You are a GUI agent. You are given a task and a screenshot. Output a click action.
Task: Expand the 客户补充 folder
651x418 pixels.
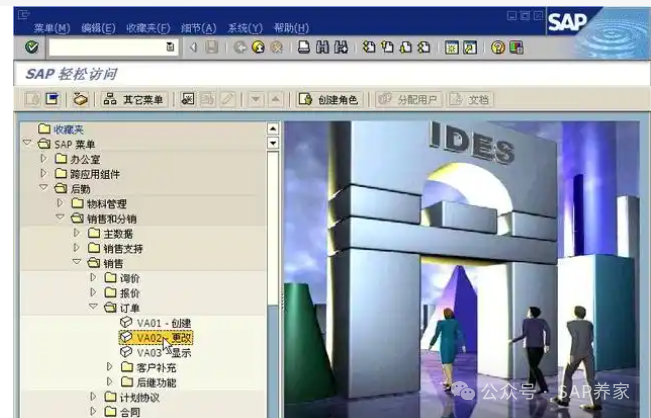coord(110,367)
